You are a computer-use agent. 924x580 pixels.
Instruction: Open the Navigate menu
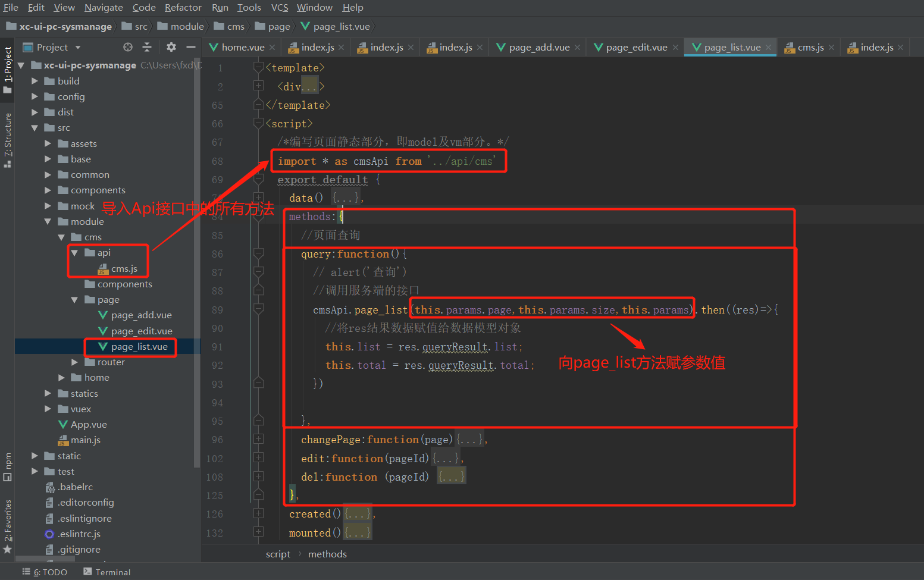pyautogui.click(x=104, y=7)
